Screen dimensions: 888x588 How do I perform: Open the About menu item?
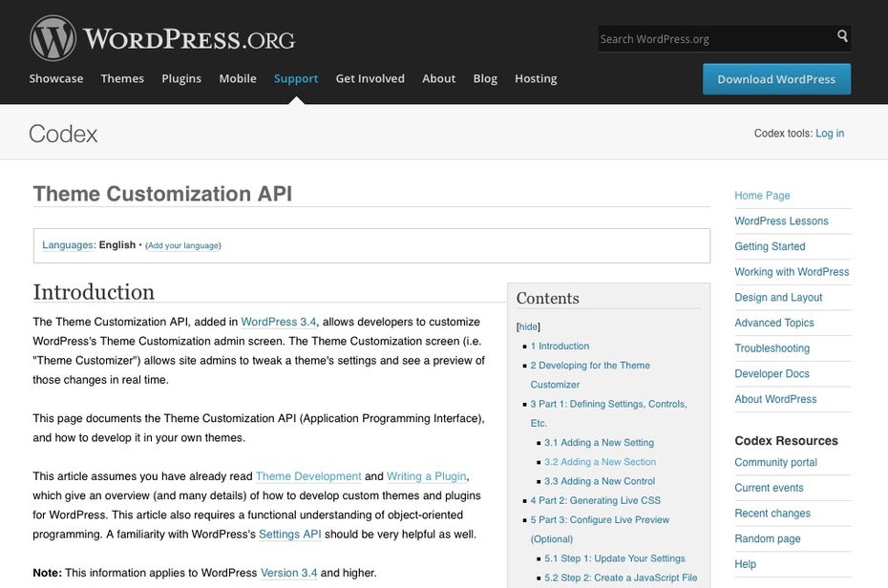pos(439,78)
